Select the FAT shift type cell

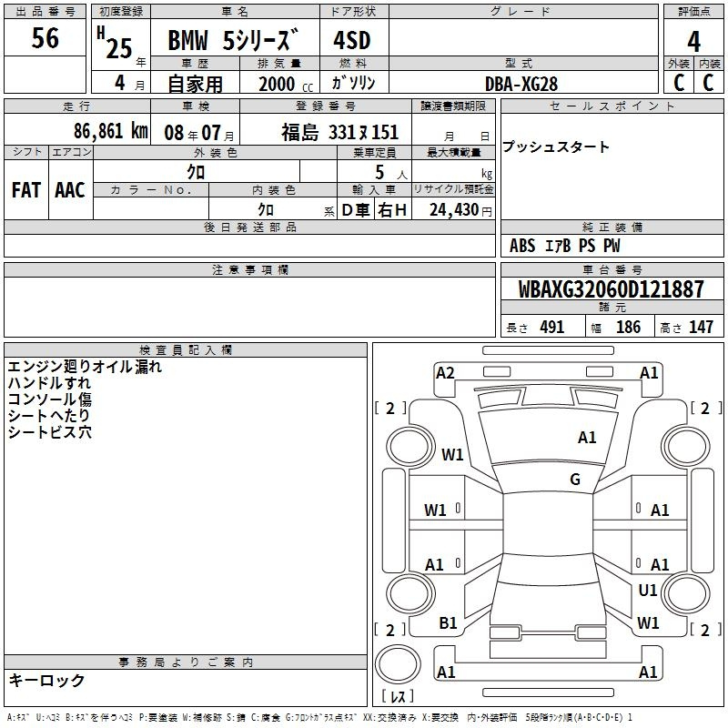pos(25,189)
